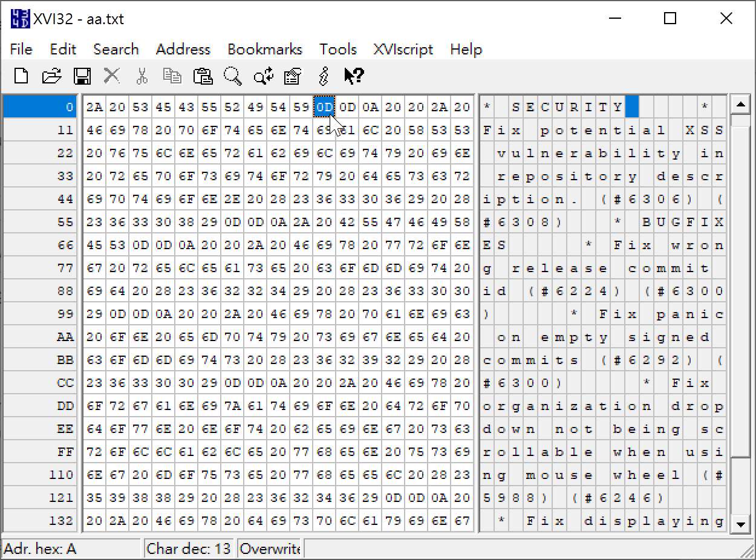Open the Address menu
Viewport: 756px width, 560px height.
[183, 49]
